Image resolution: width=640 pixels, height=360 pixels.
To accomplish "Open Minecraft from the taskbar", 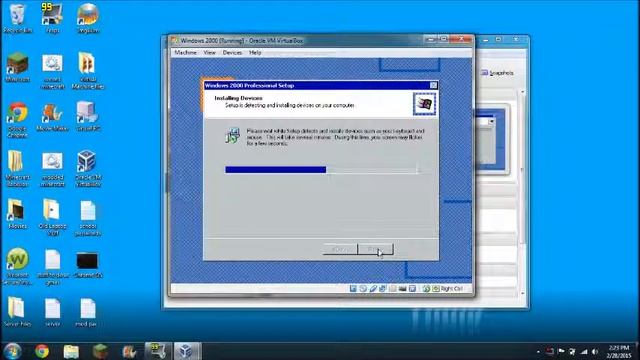I will click(100, 351).
